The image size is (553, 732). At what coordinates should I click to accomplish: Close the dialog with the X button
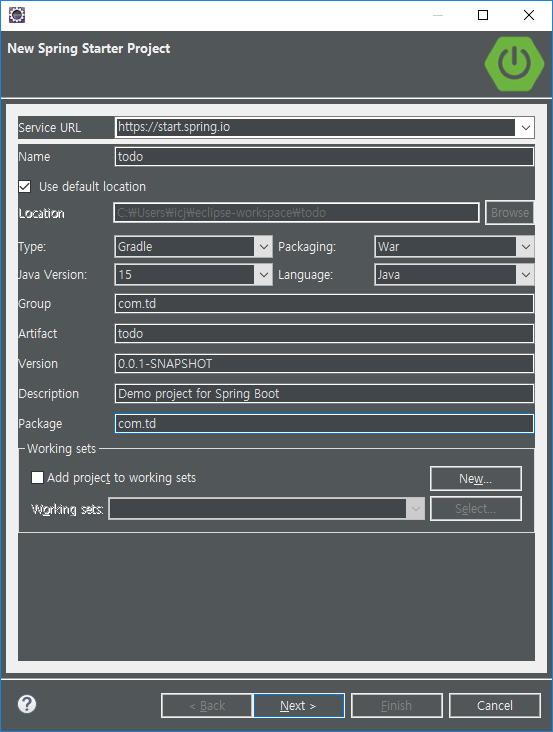click(x=529, y=15)
